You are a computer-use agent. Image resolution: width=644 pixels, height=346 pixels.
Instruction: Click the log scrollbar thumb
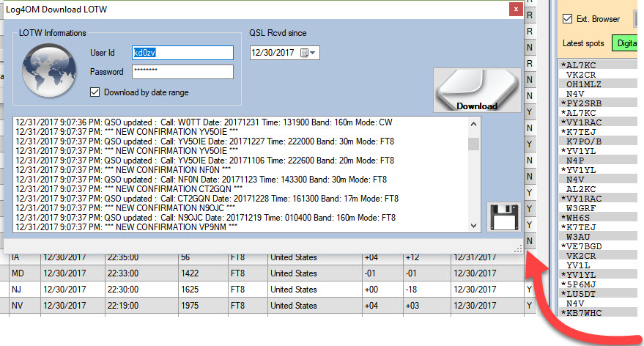click(473, 144)
